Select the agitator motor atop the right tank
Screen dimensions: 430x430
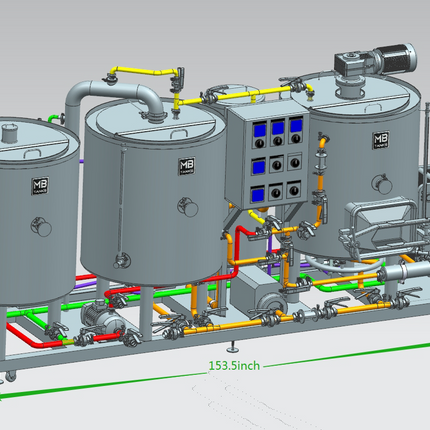(375, 60)
